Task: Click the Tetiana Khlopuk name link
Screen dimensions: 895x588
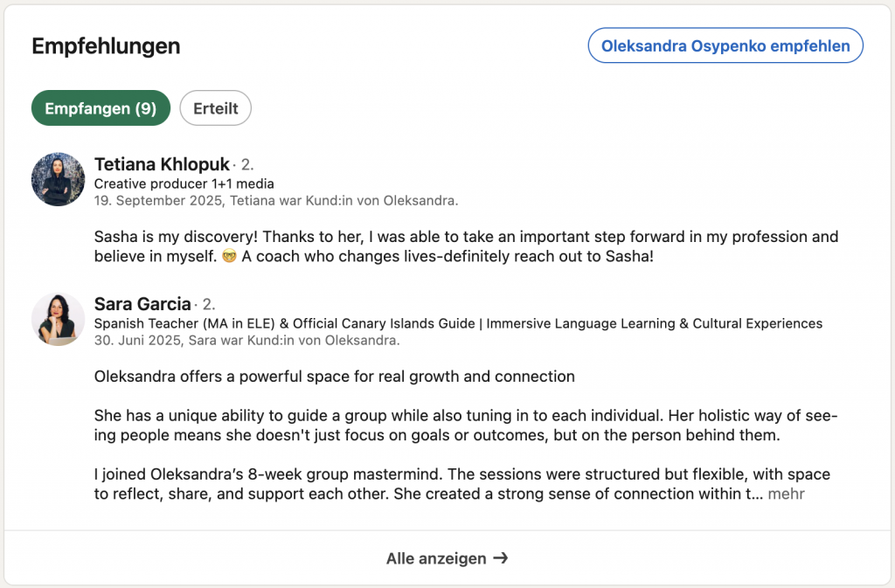Action: tap(162, 164)
